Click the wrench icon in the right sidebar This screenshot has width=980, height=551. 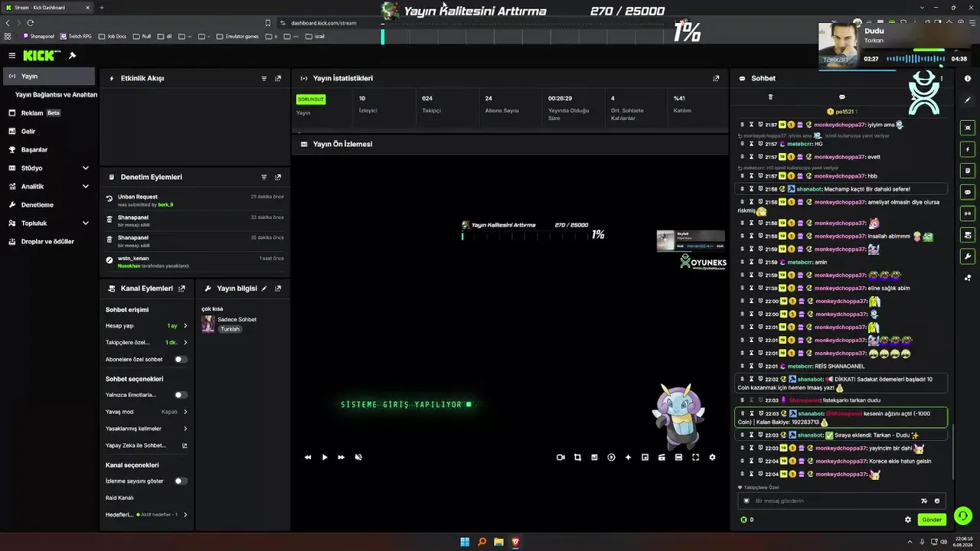(968, 256)
